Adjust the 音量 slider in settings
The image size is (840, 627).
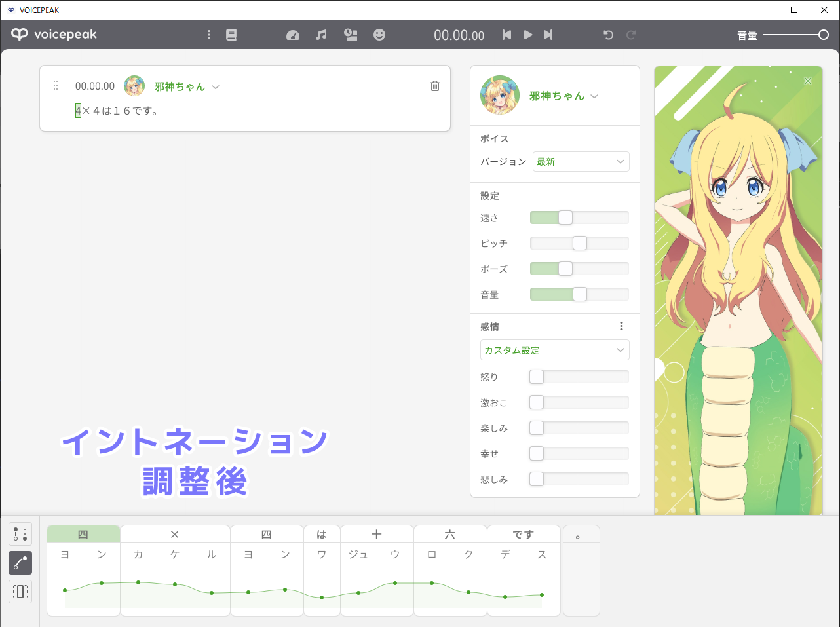pos(579,294)
